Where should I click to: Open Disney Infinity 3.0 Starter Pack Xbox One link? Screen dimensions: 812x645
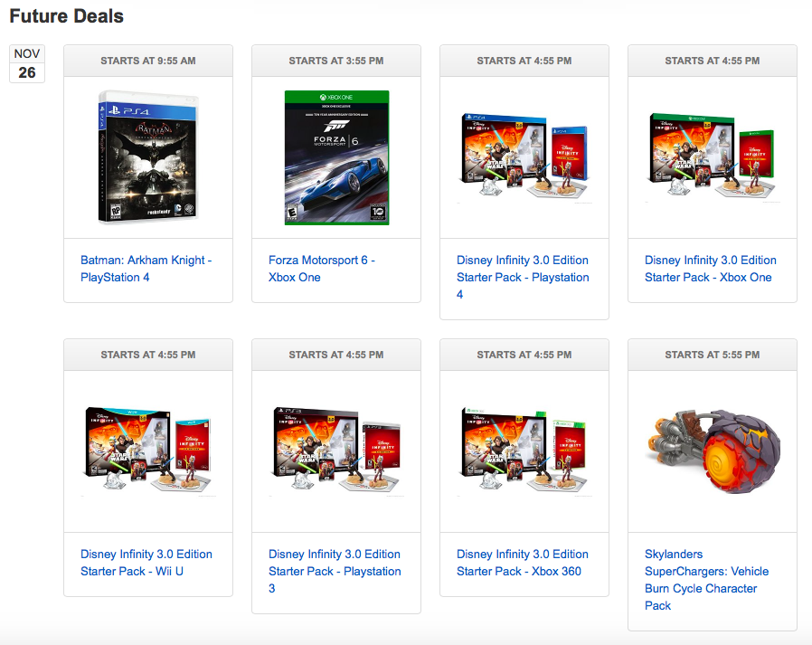(x=711, y=269)
